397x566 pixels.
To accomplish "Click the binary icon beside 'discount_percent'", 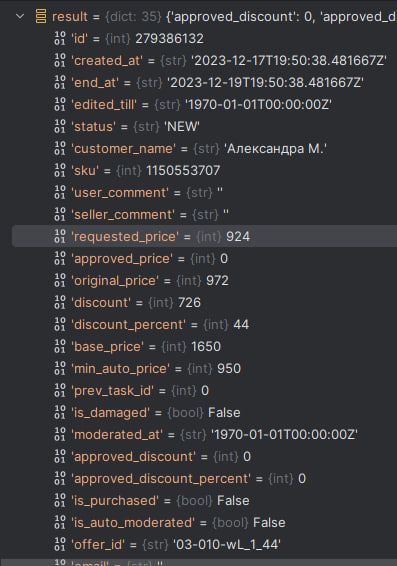I will [60, 325].
